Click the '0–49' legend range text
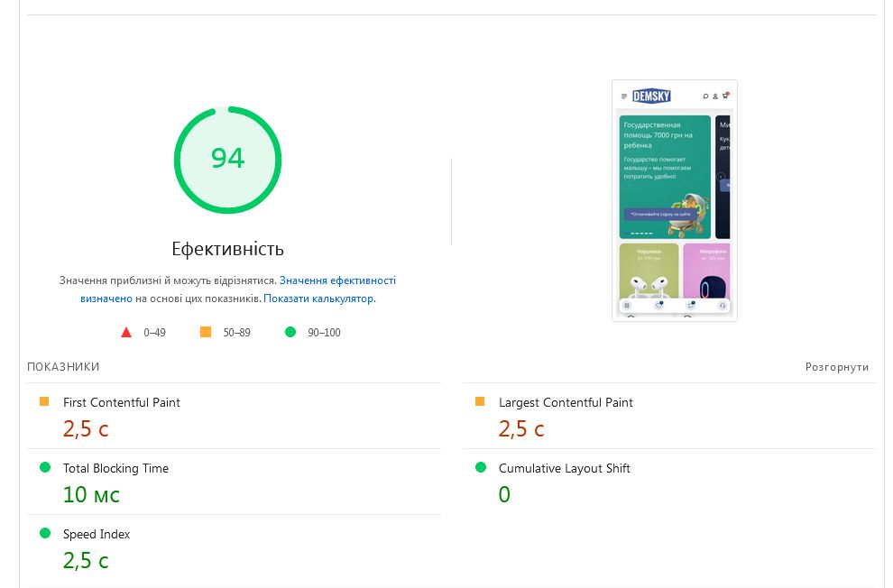The height and width of the screenshot is (588, 893). 154,333
